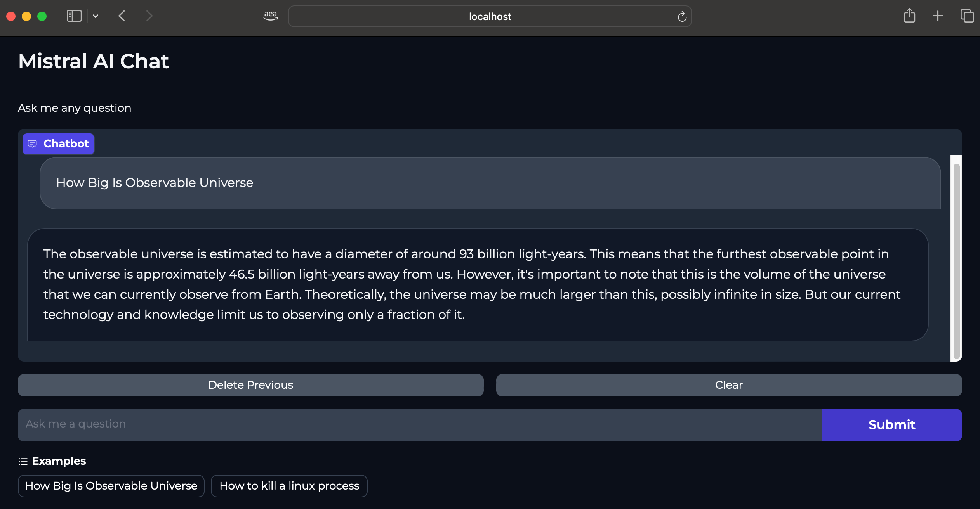Open the Share icon in toolbar
This screenshot has height=509, width=980.
pos(909,16)
